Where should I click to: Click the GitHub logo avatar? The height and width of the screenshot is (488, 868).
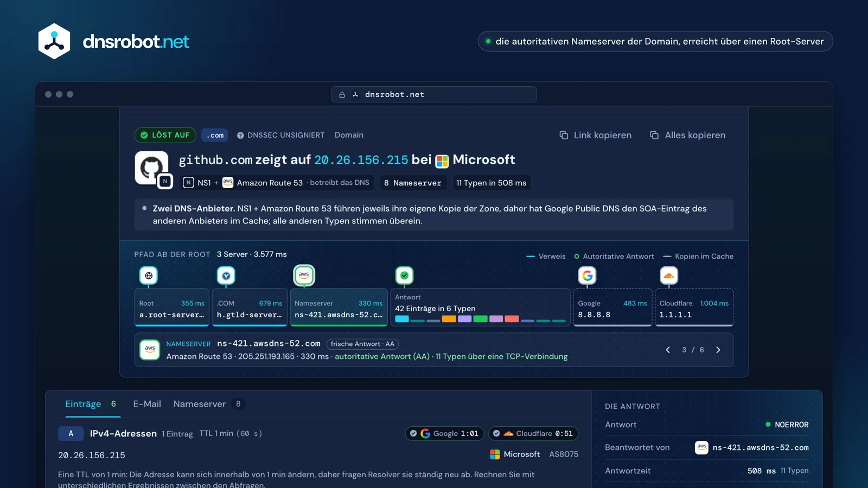[x=151, y=168]
